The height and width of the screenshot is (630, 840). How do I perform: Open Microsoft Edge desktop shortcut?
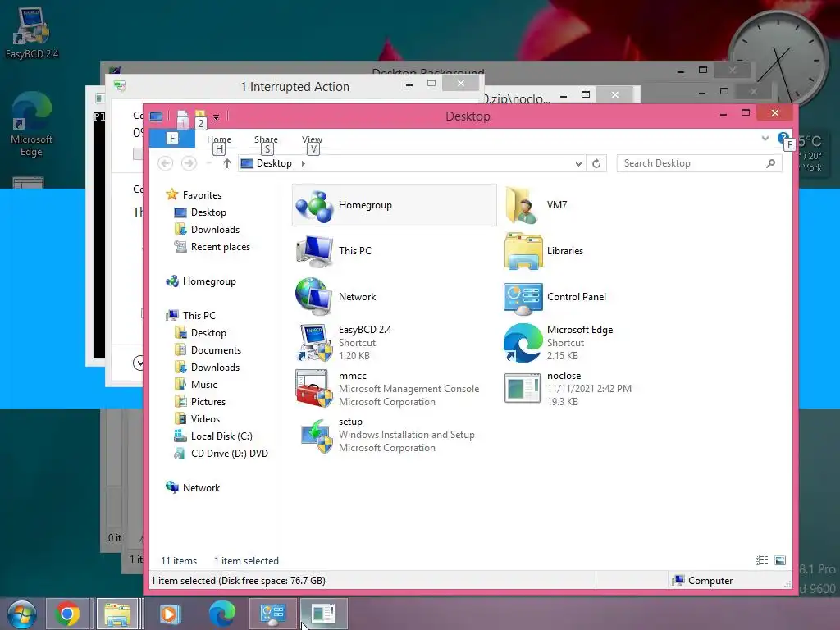click(x=32, y=125)
